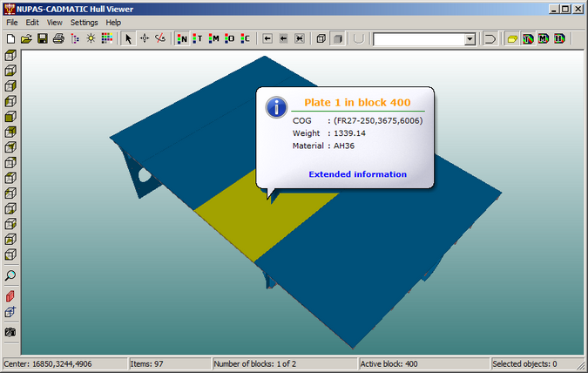Screen dimensions: 588x373
Task: Toggle the rainbow M color mode
Action: [x=544, y=38]
